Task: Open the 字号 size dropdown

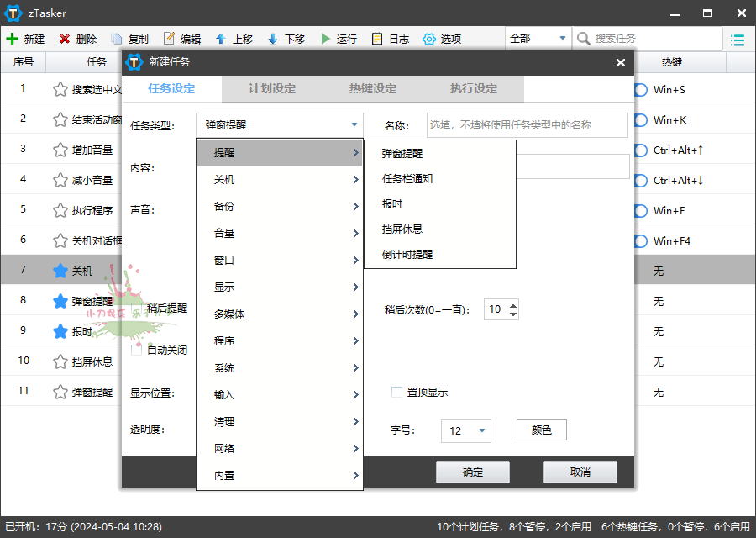Action: pos(466,430)
